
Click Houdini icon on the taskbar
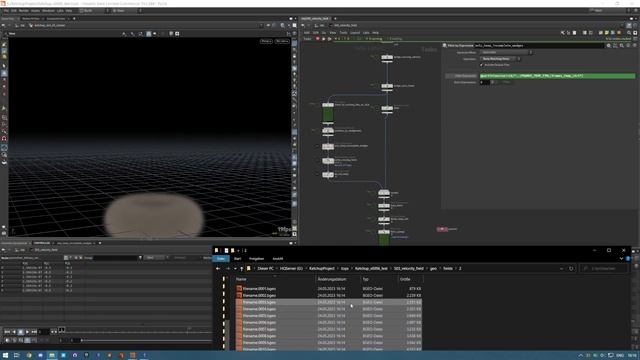pos(133,356)
